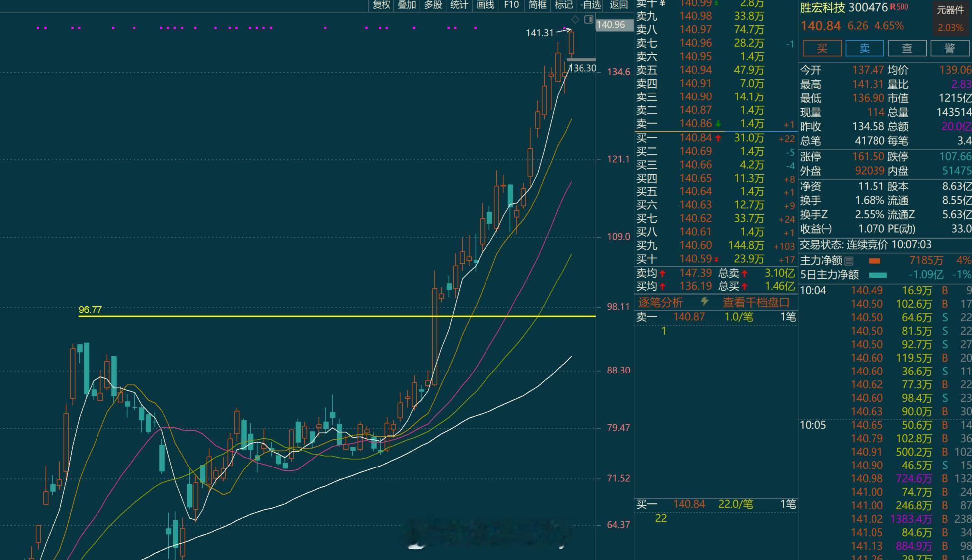Click the 卖五 140.94 order row
Viewport: 972px width, 560px height.
715,70
